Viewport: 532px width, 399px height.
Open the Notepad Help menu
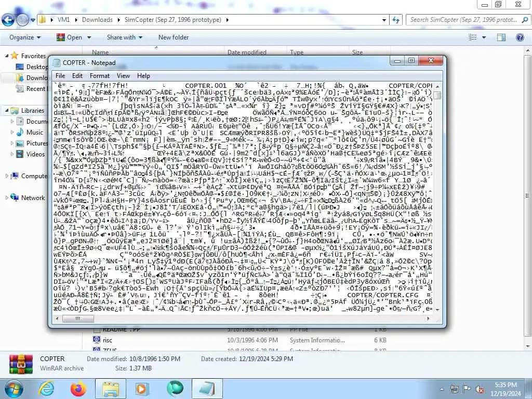coord(143,76)
